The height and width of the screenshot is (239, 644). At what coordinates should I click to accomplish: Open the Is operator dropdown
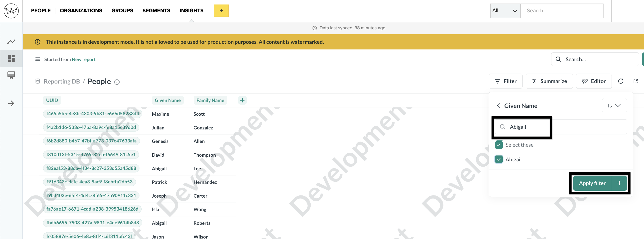[614, 106]
